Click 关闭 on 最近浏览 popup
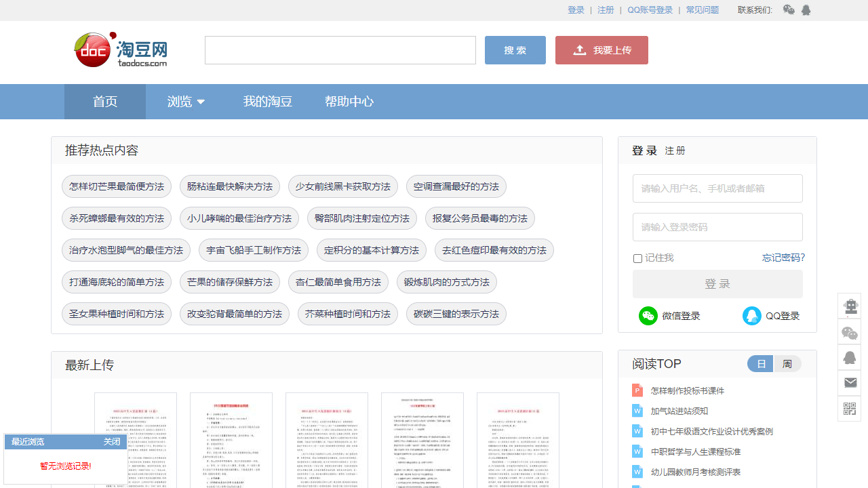868x488 pixels. tap(112, 442)
